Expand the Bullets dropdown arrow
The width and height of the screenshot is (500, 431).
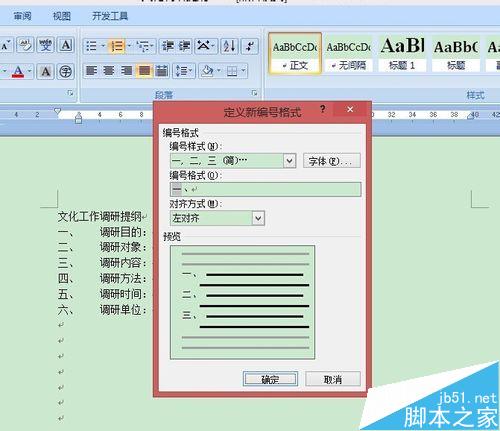pyautogui.click(x=103, y=46)
